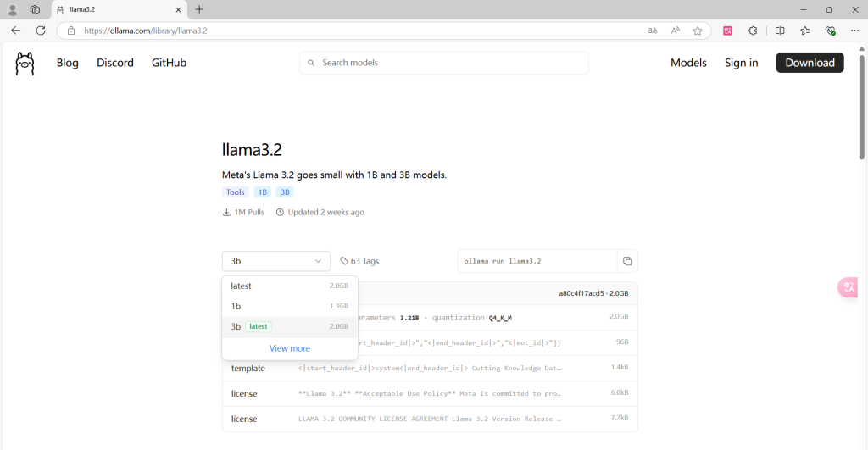868x450 pixels.
Task: Open the floating translate widget
Action: (x=849, y=287)
